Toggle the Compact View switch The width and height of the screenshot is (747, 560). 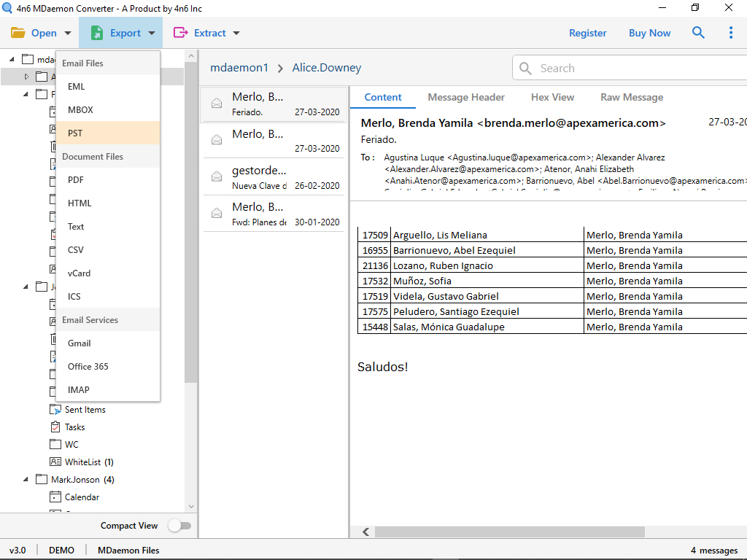pos(179,526)
